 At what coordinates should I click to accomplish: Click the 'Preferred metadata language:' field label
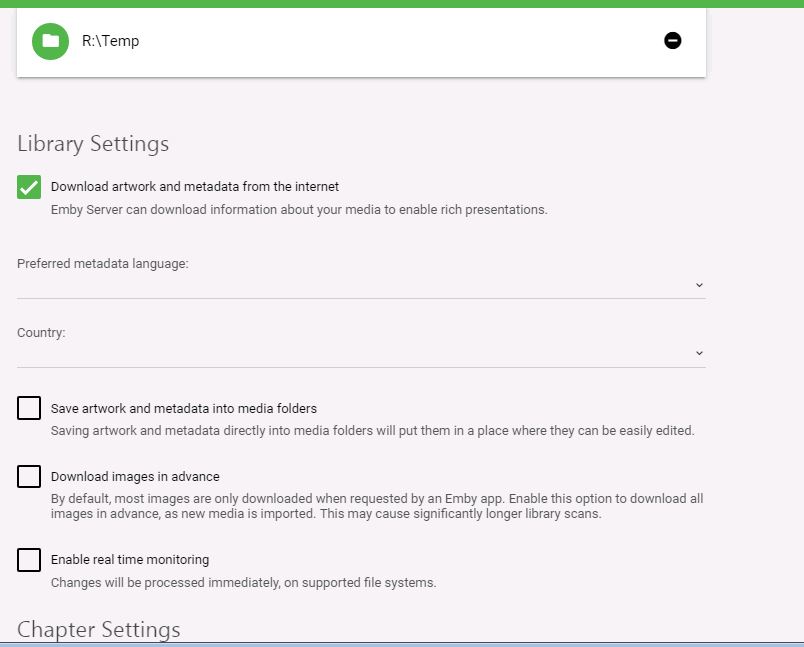pos(103,264)
